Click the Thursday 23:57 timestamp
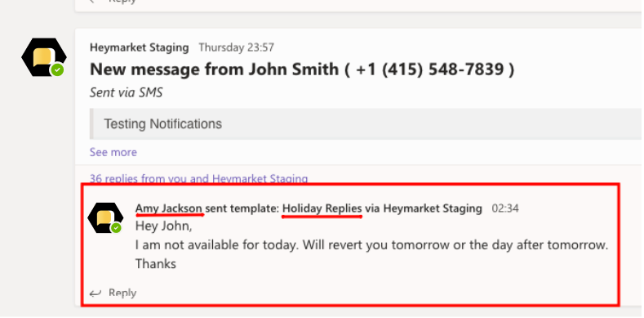The image size is (644, 318). click(236, 47)
